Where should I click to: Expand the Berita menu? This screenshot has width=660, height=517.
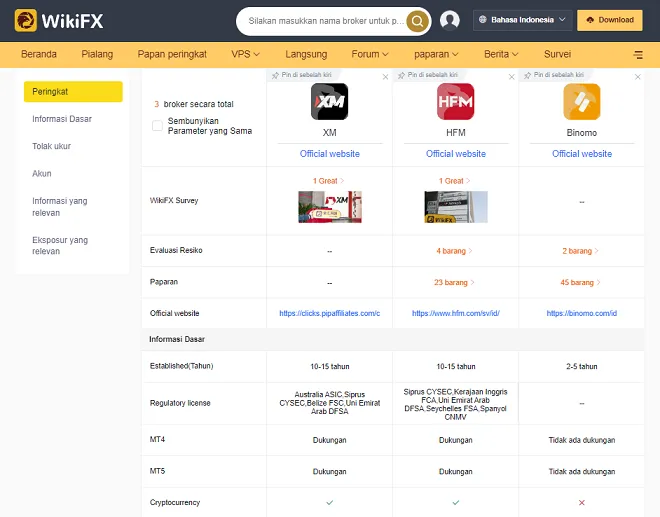(501, 54)
